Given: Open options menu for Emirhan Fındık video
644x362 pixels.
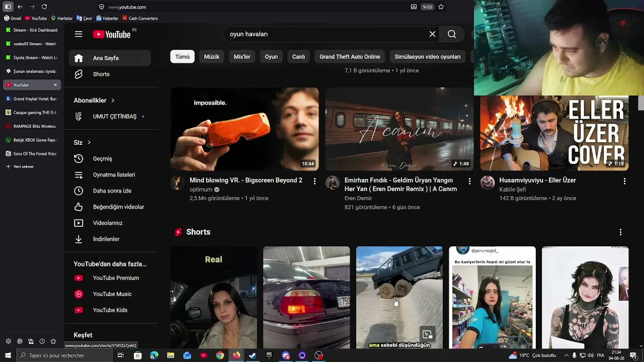Looking at the screenshot, I should coord(470,181).
